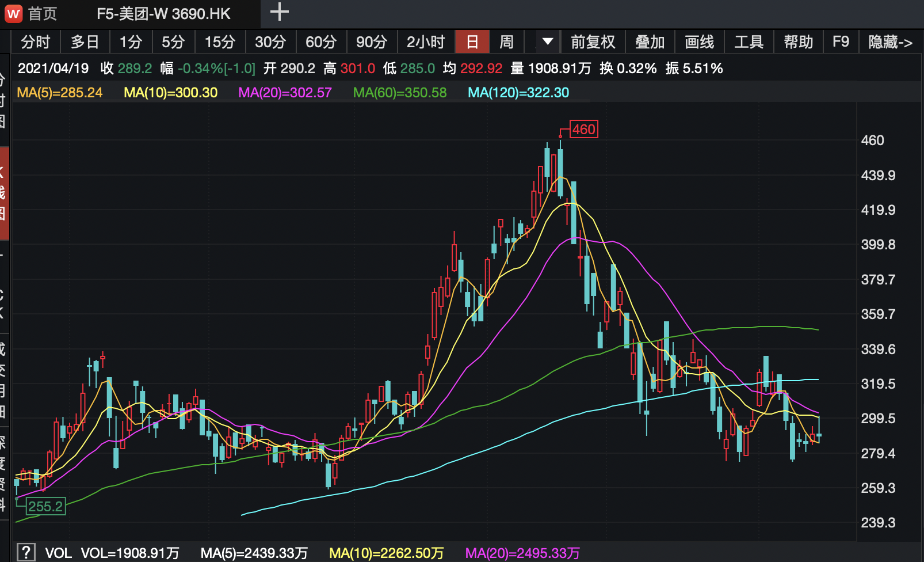This screenshot has height=562, width=924.
Task: Open the 帮助 menu
Action: [x=798, y=42]
